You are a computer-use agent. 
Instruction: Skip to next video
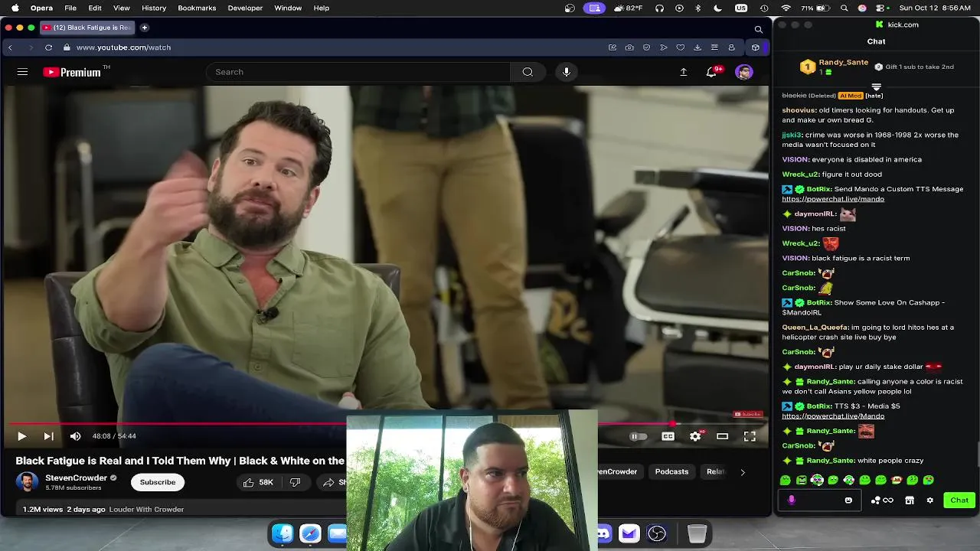tap(48, 436)
